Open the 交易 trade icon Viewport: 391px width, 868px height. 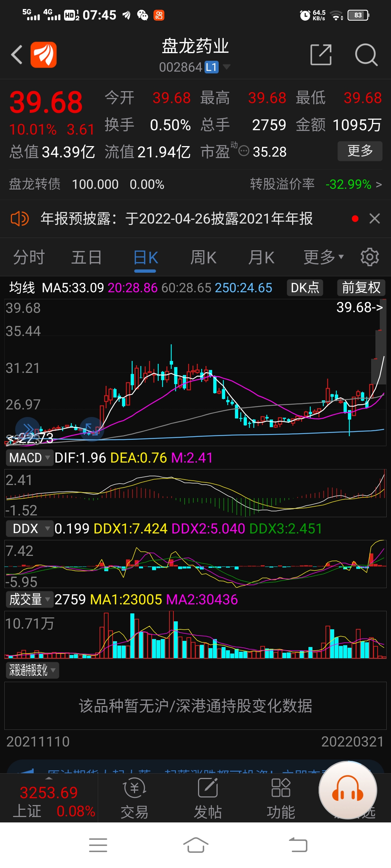[135, 798]
